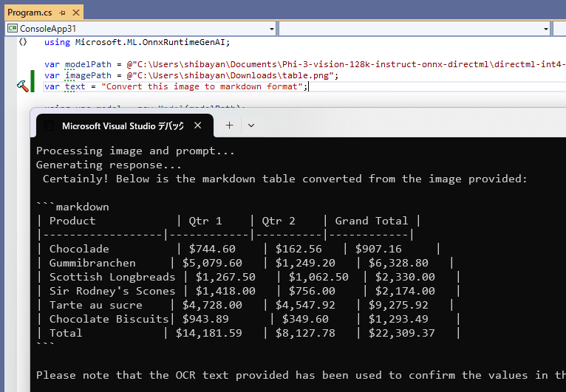Click the "Sir Rodney's Scones" row name

112,291
